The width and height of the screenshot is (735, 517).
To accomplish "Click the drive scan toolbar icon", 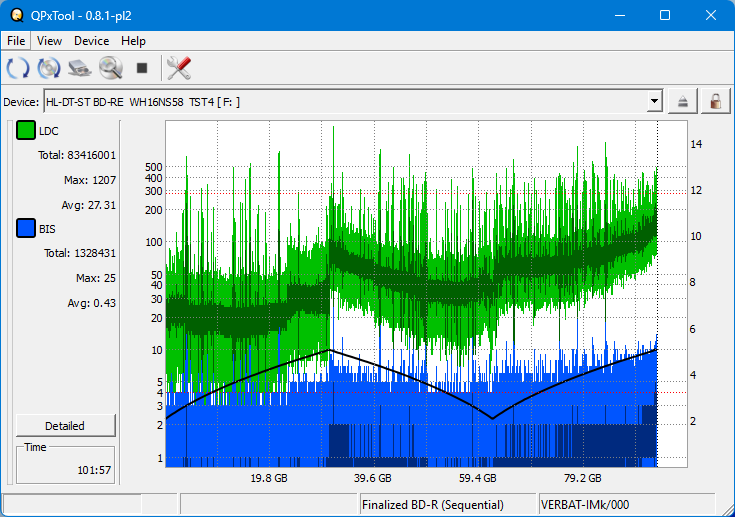I will click(x=79, y=68).
